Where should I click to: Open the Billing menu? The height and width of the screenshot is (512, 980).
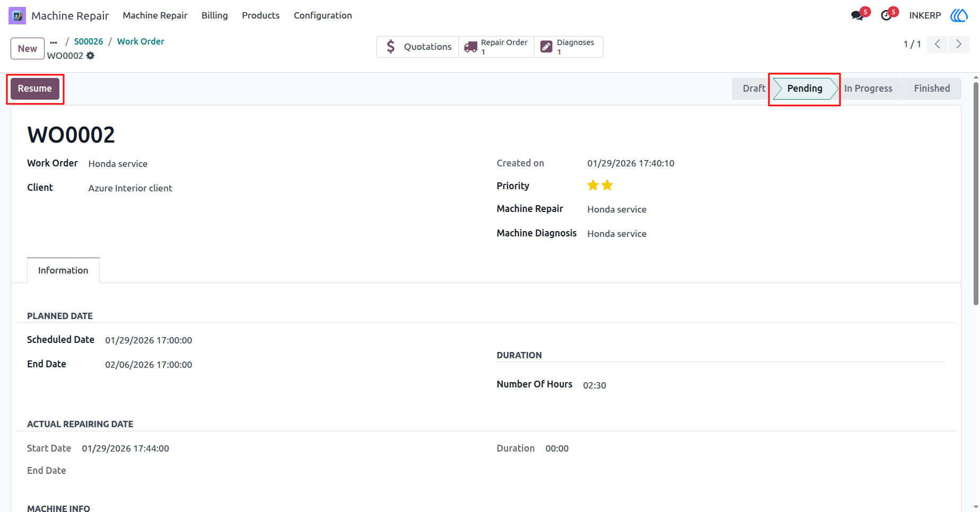coord(215,15)
